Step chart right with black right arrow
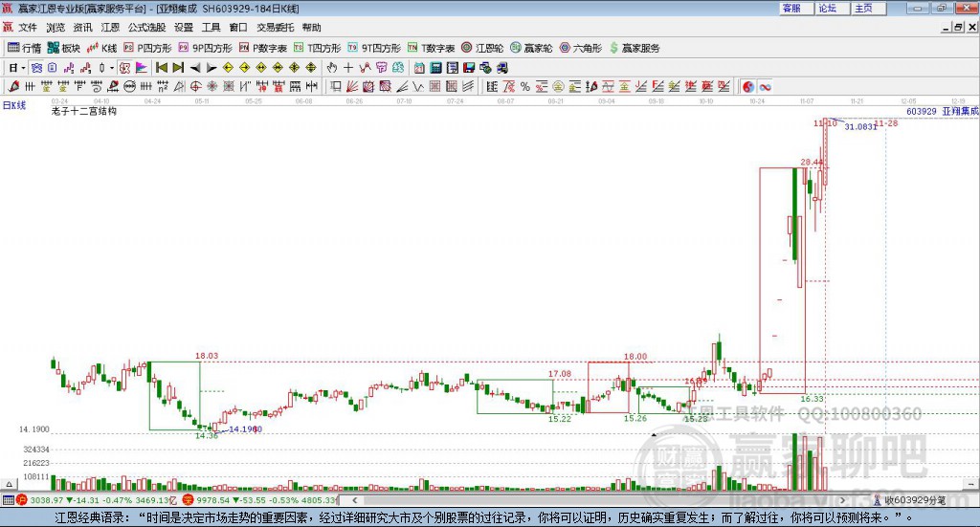 point(212,68)
